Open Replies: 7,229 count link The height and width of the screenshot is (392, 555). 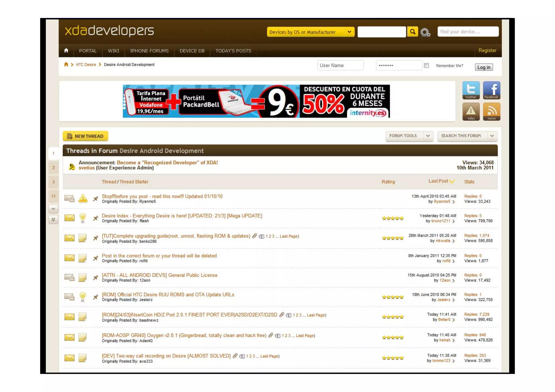point(477,314)
